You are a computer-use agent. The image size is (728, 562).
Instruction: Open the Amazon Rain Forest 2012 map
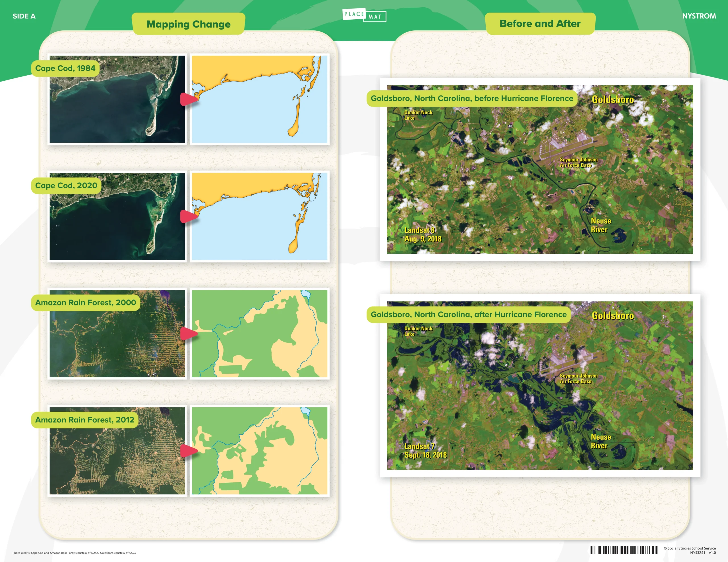point(260,451)
